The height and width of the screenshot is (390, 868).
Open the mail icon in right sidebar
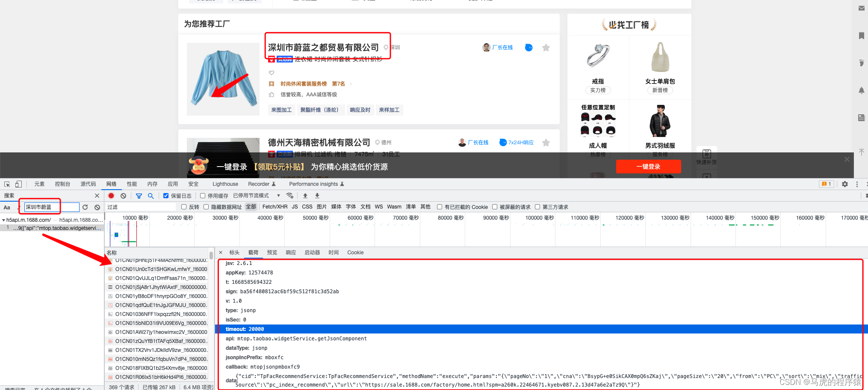862,8
